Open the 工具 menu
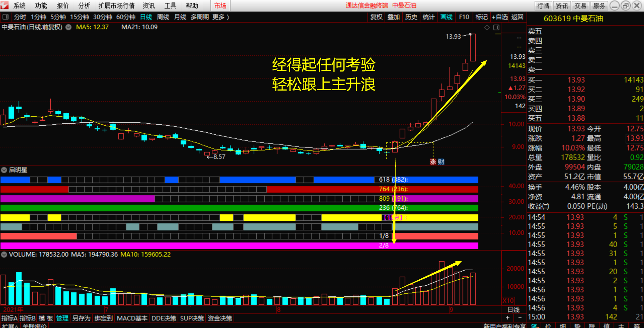This screenshot has height=328, width=644. pos(170,6)
